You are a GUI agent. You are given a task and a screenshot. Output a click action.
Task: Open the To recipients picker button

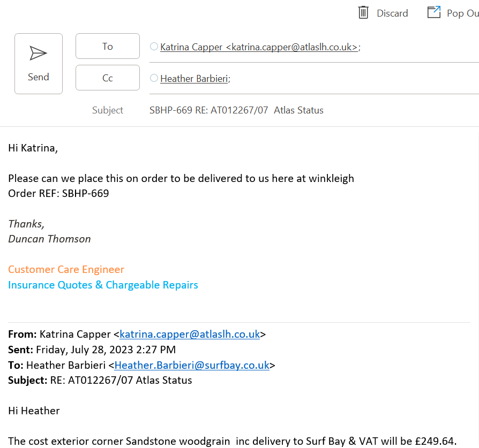108,46
